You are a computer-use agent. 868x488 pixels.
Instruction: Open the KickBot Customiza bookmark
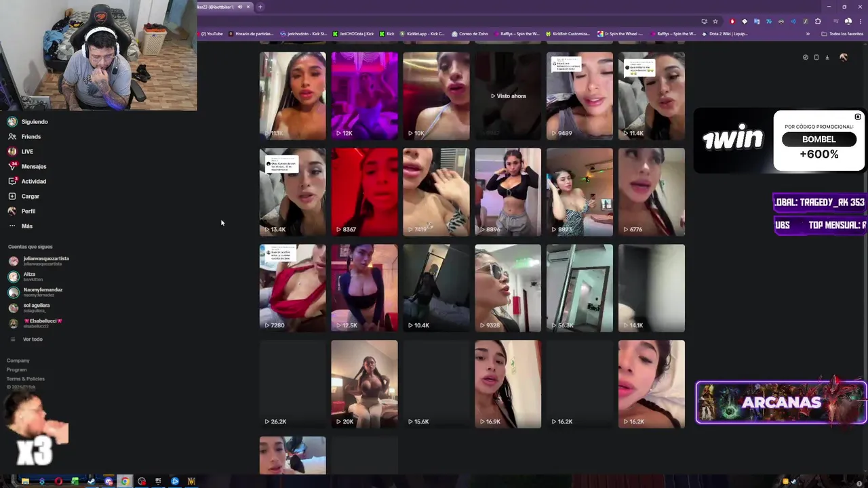[x=568, y=34]
